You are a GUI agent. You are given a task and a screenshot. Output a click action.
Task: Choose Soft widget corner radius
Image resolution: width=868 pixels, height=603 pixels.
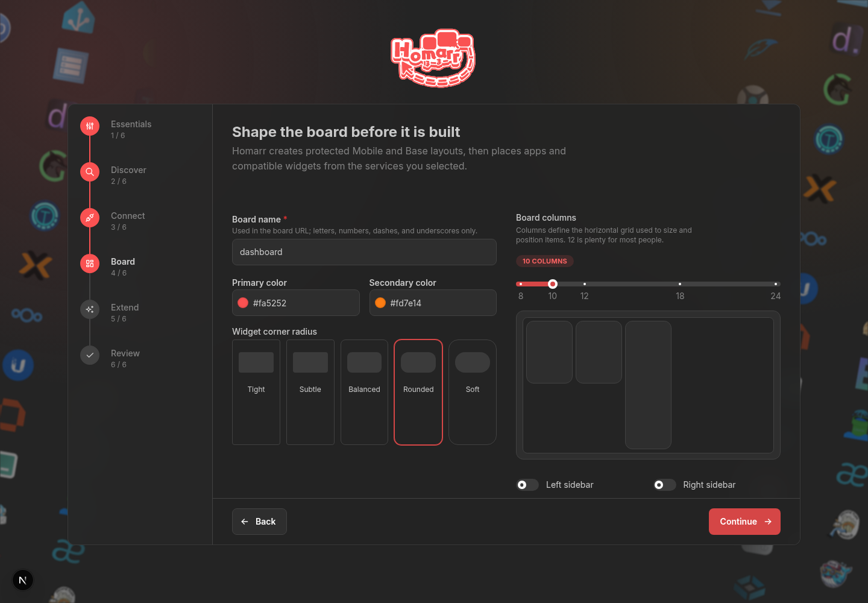pos(473,392)
